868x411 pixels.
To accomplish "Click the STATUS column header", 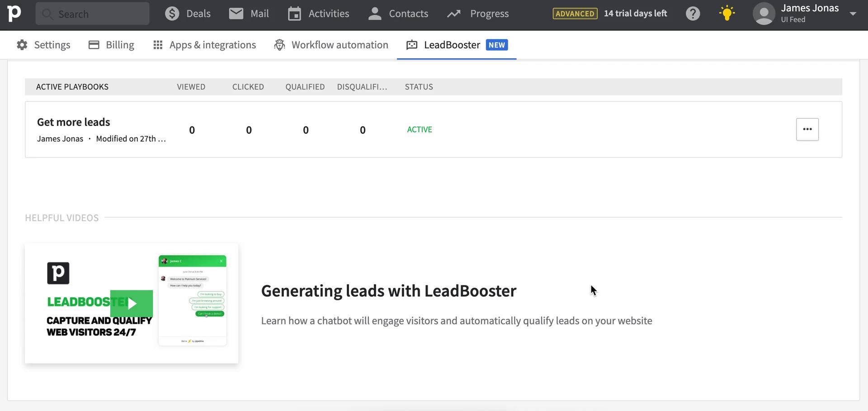I will (419, 87).
